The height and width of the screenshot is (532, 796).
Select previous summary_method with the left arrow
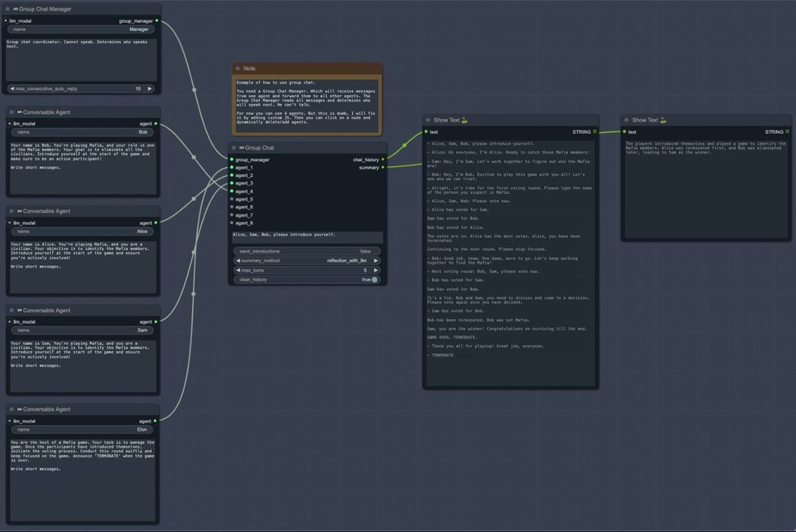[x=237, y=261]
